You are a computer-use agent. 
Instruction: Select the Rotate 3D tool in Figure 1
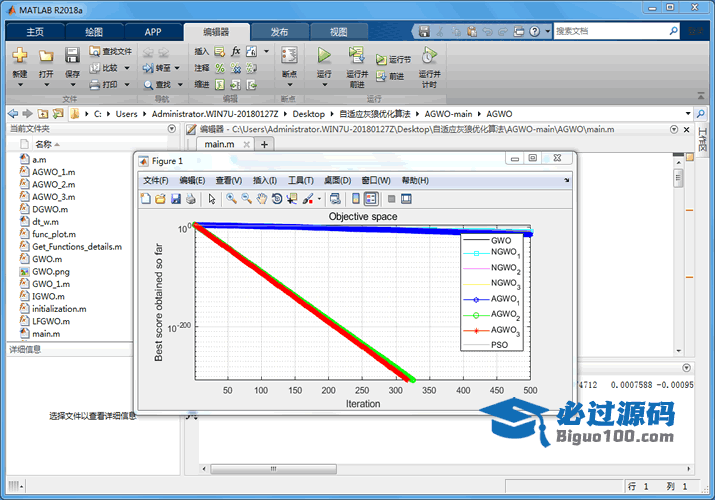click(x=277, y=199)
